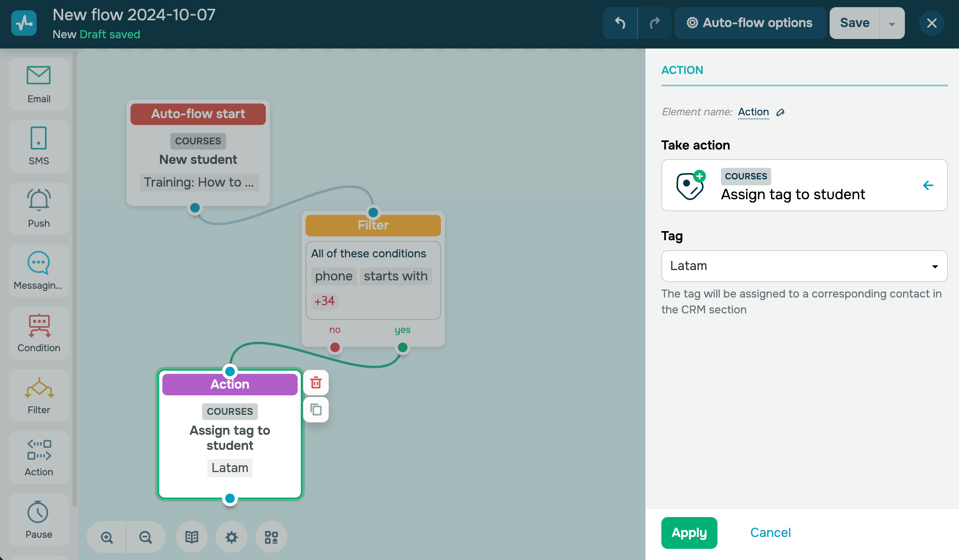Zoom out of the canvas

click(146, 537)
